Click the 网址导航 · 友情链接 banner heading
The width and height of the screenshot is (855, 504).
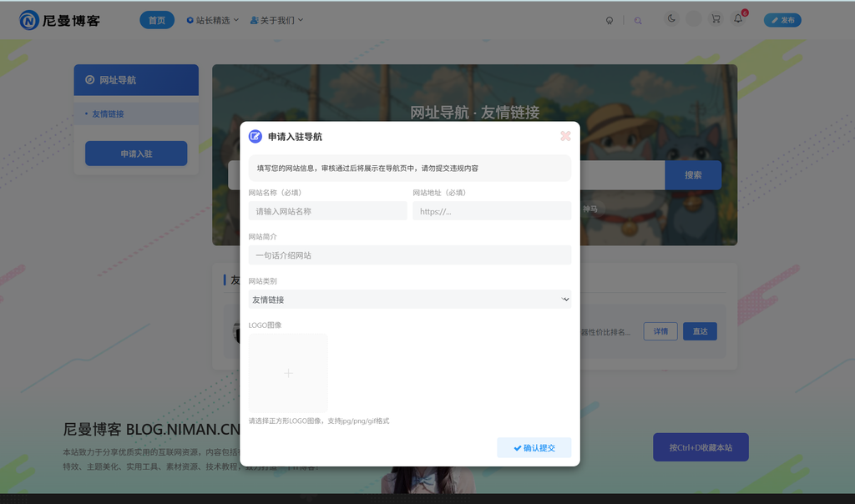click(475, 113)
